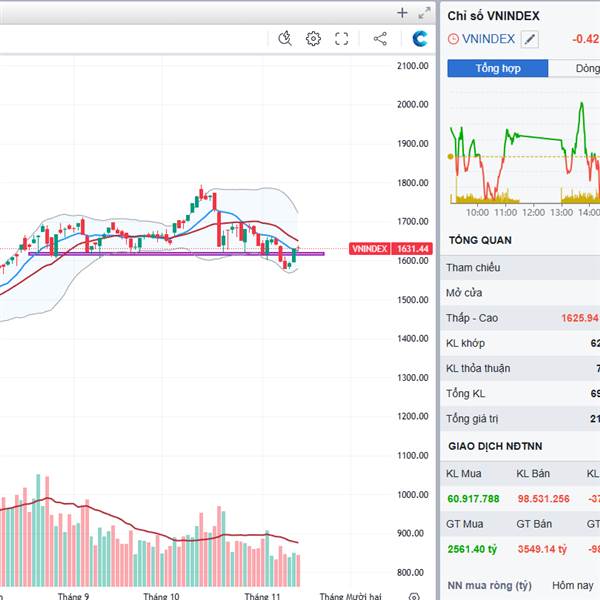This screenshot has width=600, height=600.
Task: Toggle fullscreen mode with bracket icon
Action: click(x=341, y=38)
